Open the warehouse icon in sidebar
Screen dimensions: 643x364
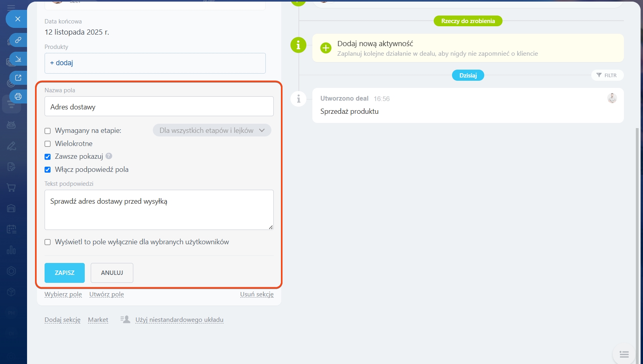pyautogui.click(x=11, y=208)
